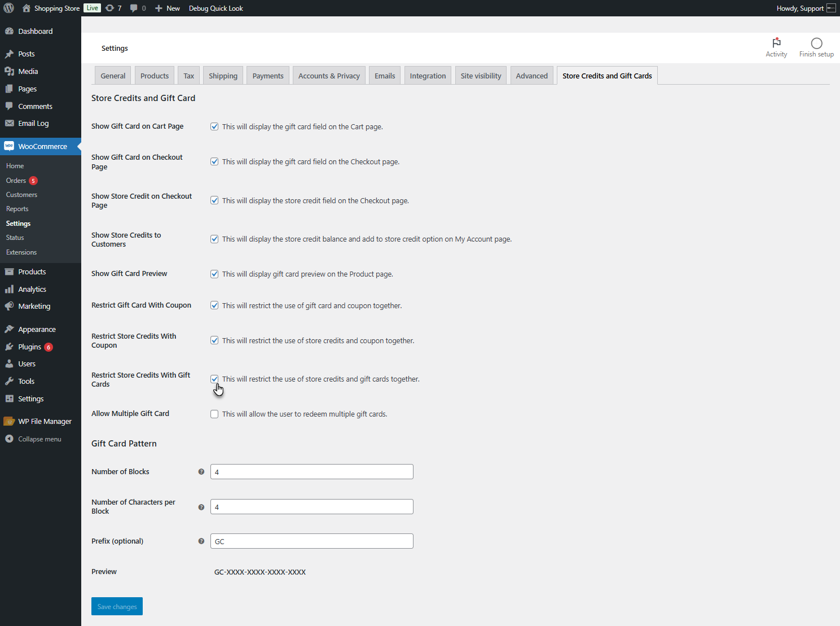The image size is (840, 626).
Task: Open the Accounts & Privacy tab
Action: 329,76
